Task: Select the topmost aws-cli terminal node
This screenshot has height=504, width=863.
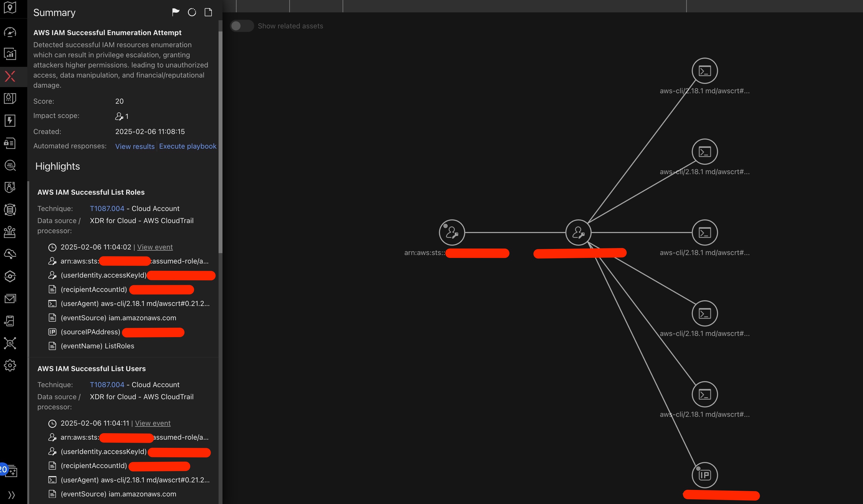Action: click(x=705, y=71)
